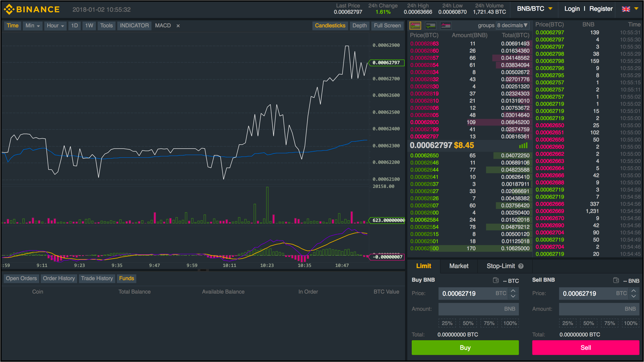
Task: Click the wallet icon beside Sell BNB
Action: click(616, 280)
